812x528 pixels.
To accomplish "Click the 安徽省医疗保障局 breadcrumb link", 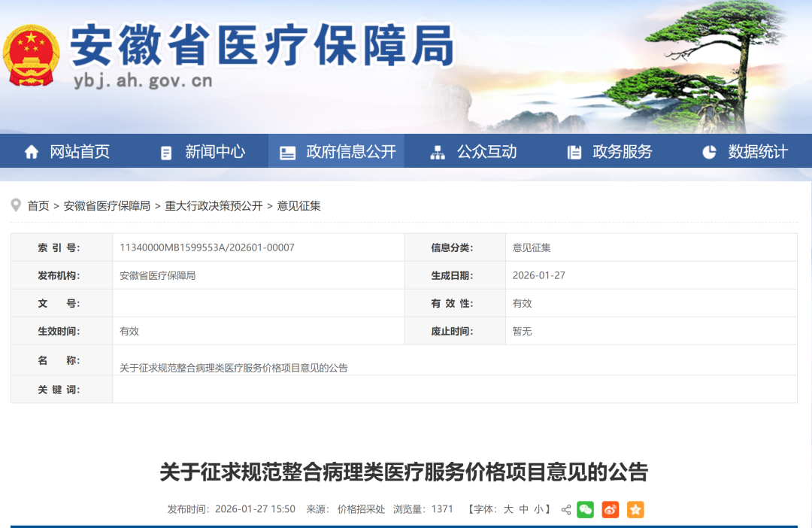I will coord(107,206).
